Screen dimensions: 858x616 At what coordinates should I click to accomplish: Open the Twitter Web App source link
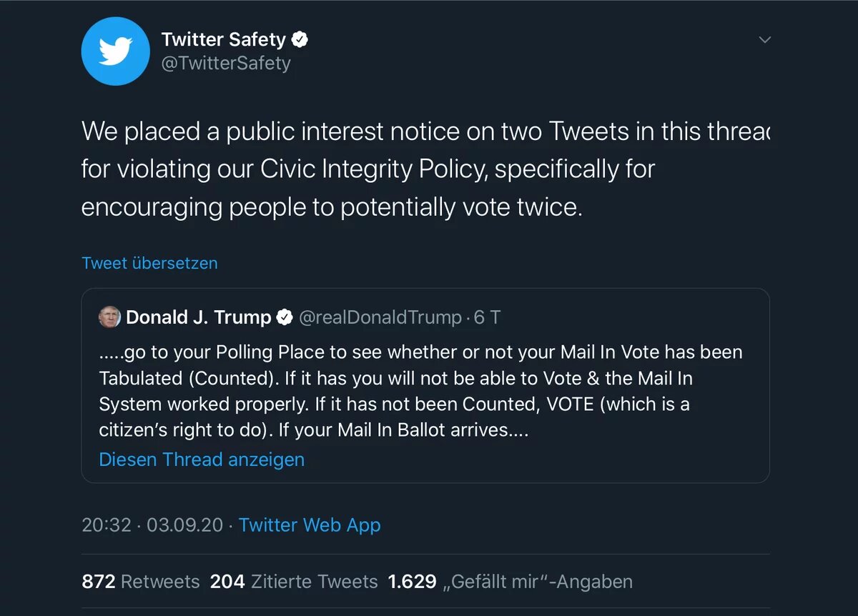[x=310, y=525]
